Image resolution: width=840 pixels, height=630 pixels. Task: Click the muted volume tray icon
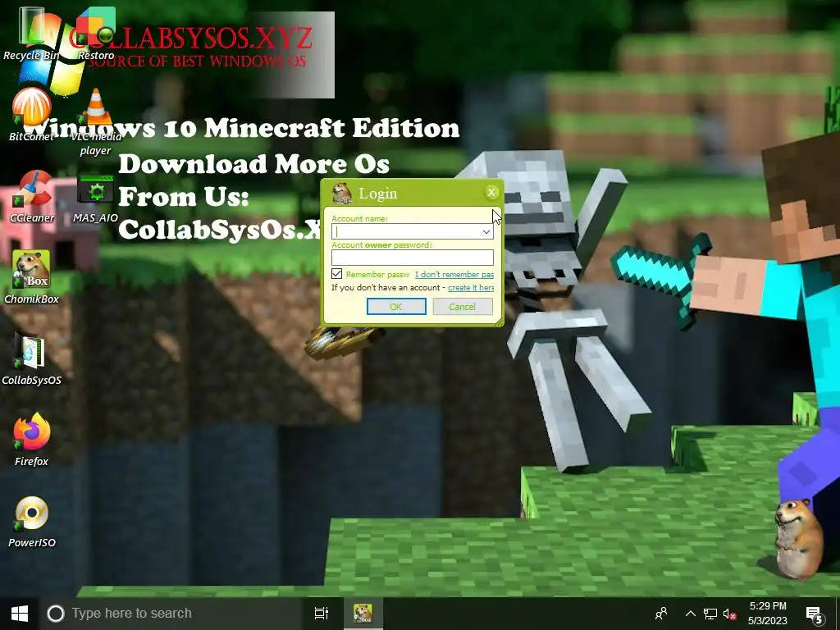729,614
